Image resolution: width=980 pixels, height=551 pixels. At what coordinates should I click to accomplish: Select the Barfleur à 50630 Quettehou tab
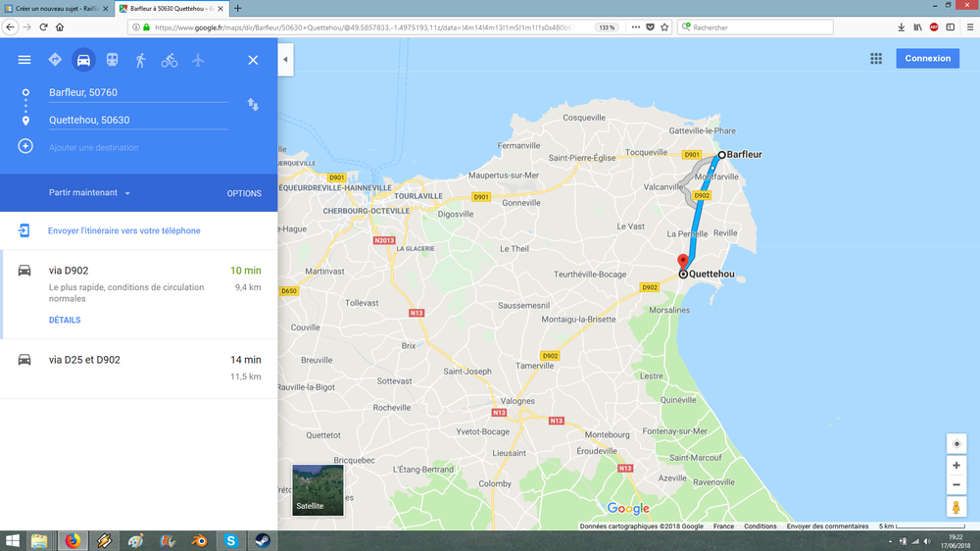[171, 9]
